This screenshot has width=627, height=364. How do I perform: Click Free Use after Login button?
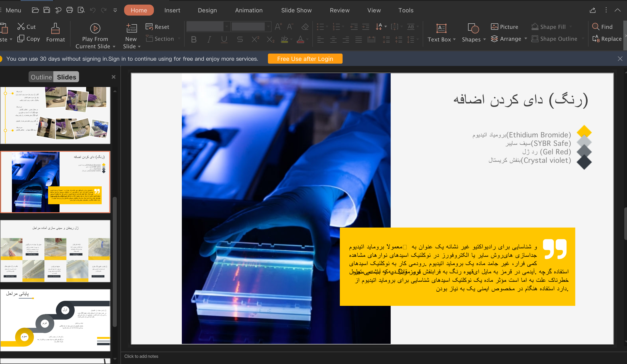tap(305, 59)
